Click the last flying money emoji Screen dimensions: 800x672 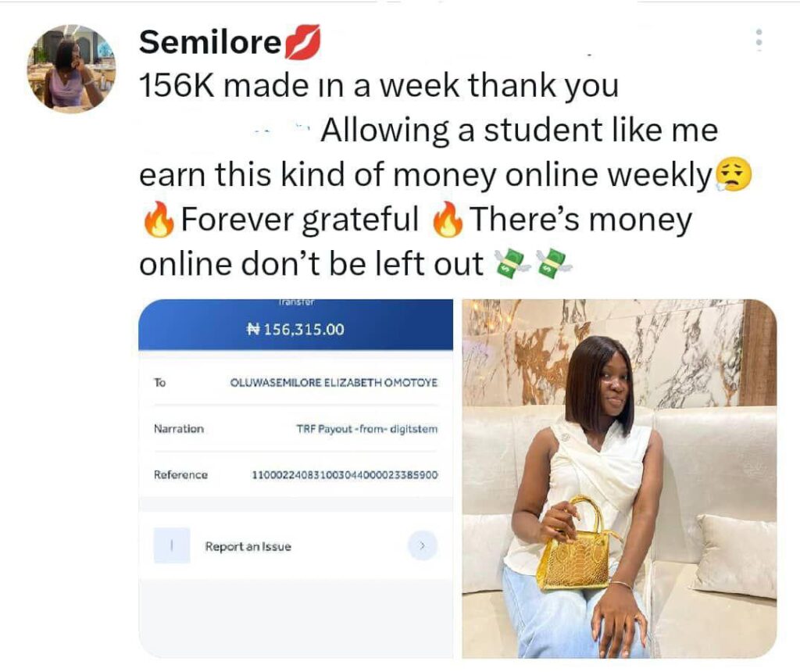click(554, 264)
